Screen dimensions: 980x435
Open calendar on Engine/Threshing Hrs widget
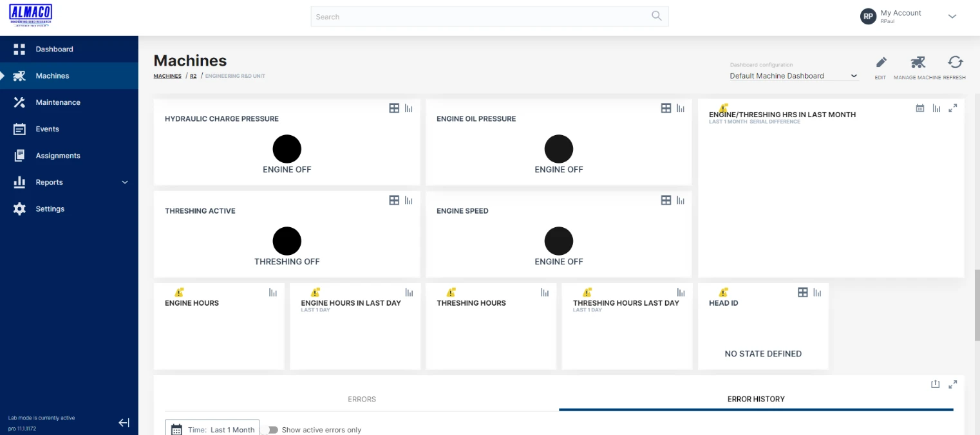click(x=919, y=109)
